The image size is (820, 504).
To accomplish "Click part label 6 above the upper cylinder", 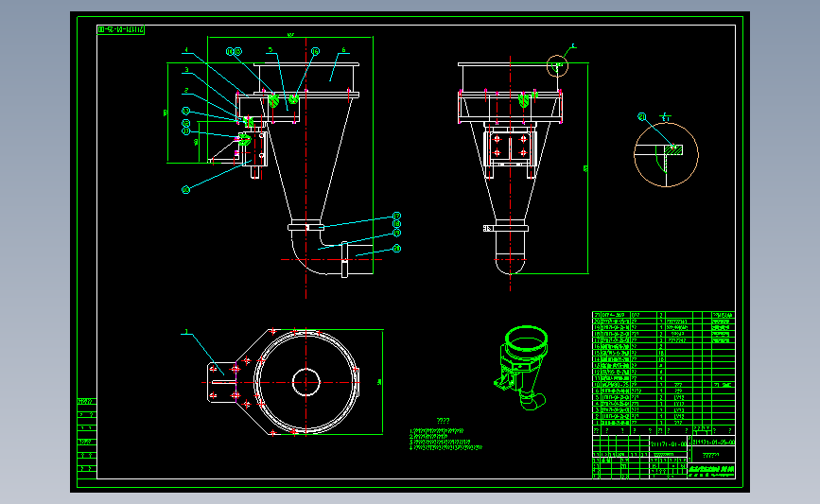I will pyautogui.click(x=343, y=50).
